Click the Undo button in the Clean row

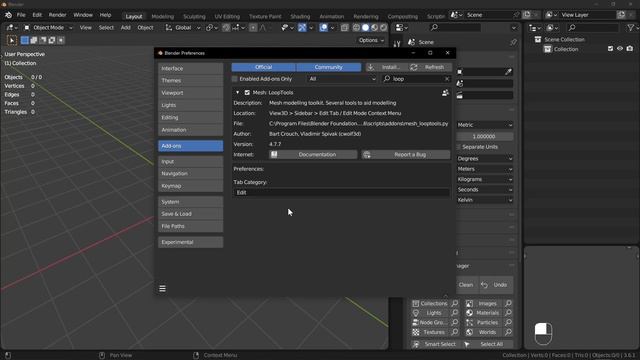pyautogui.click(x=495, y=285)
